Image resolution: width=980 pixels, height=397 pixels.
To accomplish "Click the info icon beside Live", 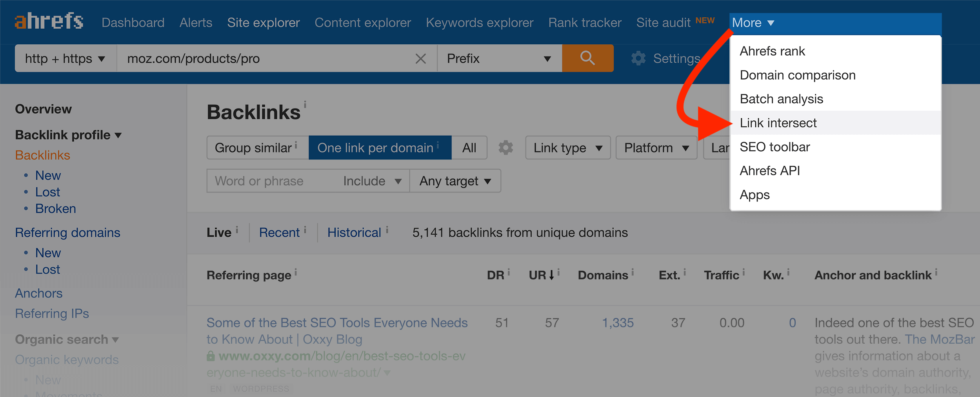I will (x=237, y=230).
